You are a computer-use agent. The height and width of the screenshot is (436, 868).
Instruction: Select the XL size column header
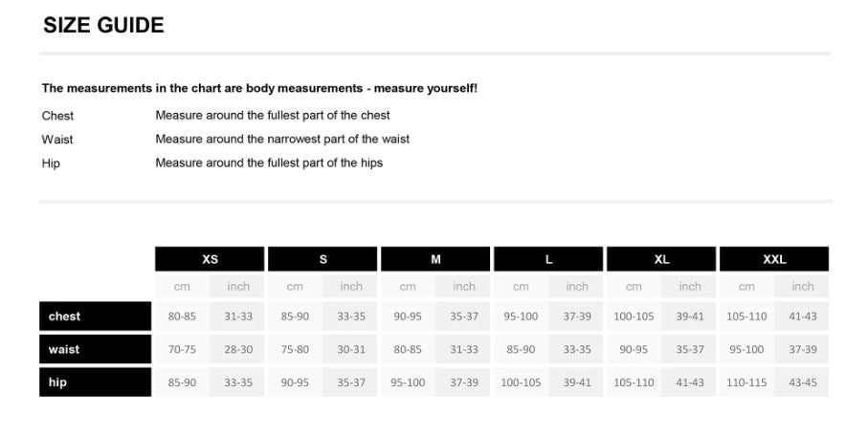661,259
